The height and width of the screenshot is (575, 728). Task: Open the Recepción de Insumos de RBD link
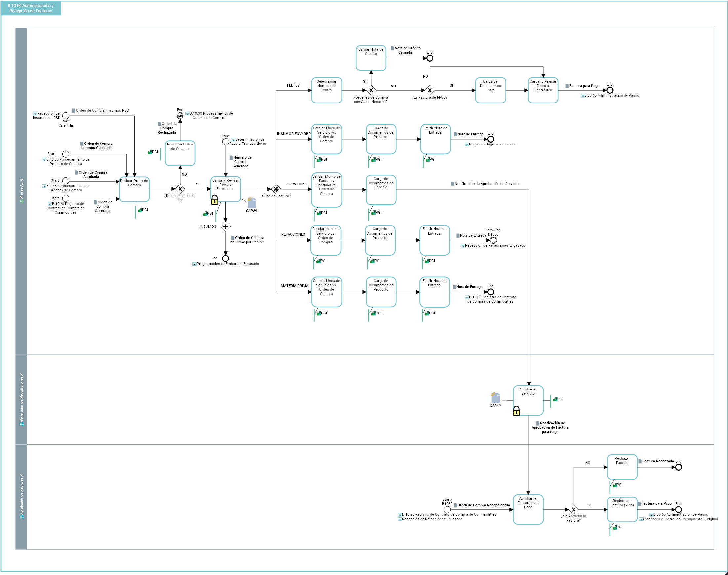[x=46, y=116]
